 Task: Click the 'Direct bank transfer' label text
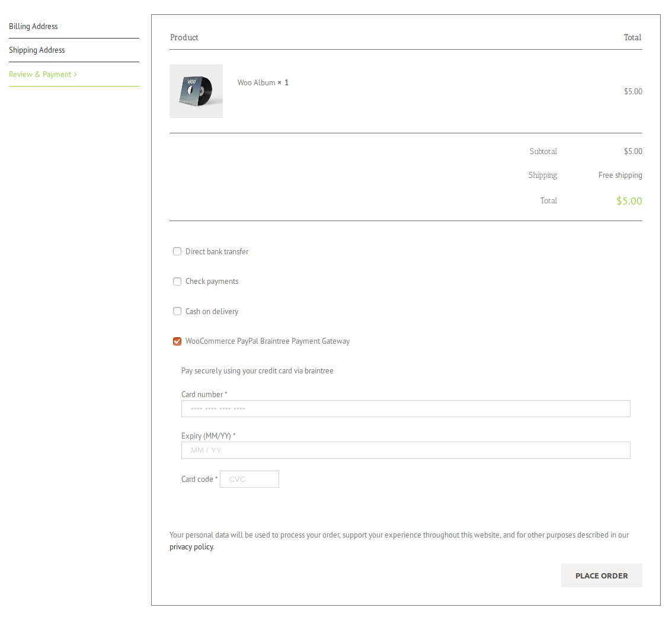[x=217, y=252]
